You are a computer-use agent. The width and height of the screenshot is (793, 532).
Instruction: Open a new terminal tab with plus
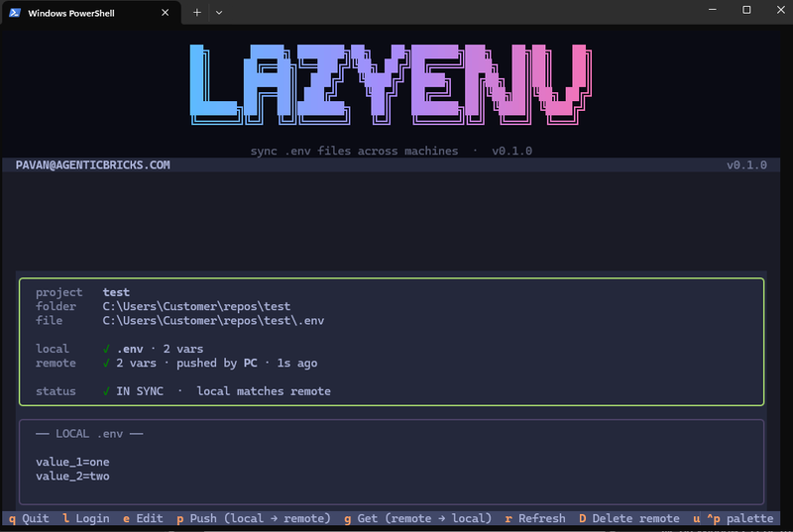coord(196,13)
